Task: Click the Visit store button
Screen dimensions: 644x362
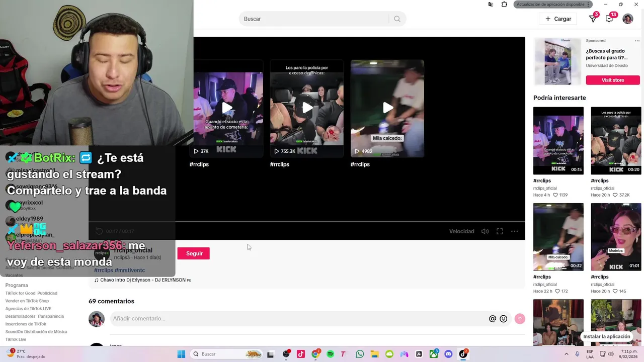Action: [x=613, y=80]
